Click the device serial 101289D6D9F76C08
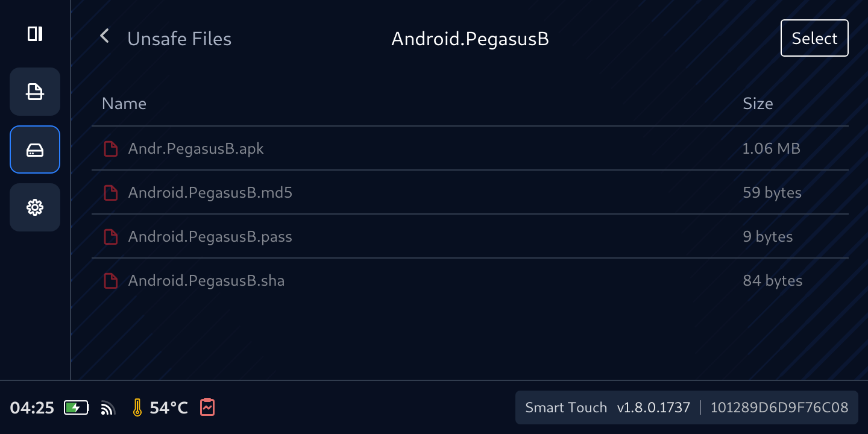The height and width of the screenshot is (434, 868). (x=779, y=407)
